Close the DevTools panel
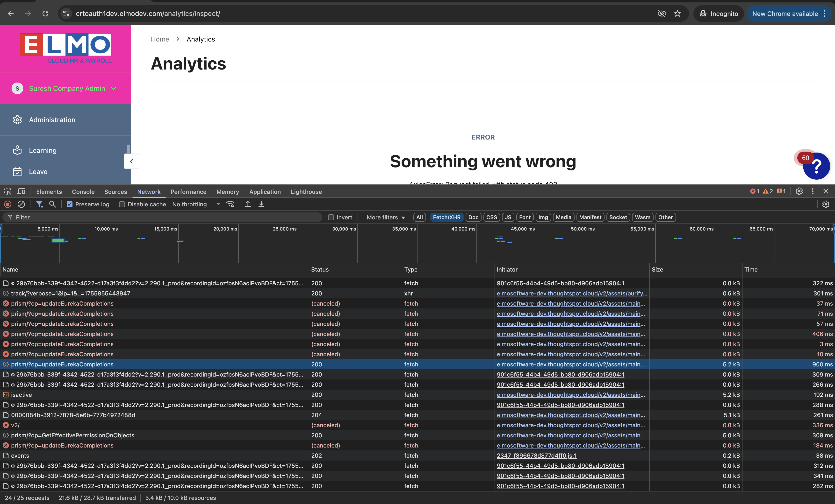Image resolution: width=835 pixels, height=504 pixels. [826, 191]
